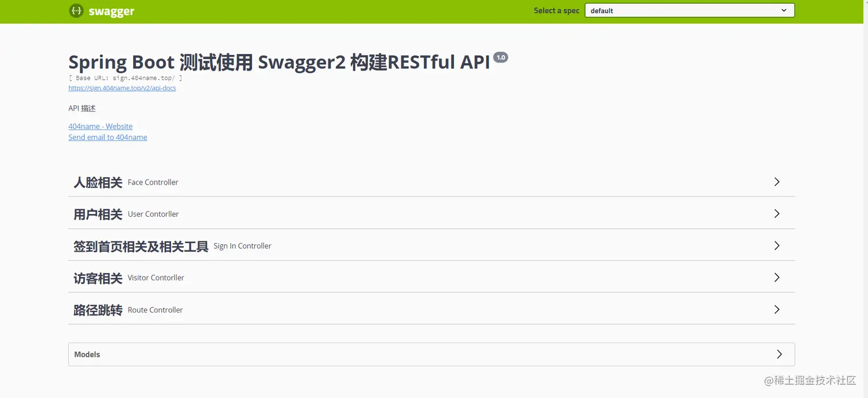Viewport: 868px width, 398px height.
Task: Open the sign.404name.top api-docs link
Action: click(122, 88)
